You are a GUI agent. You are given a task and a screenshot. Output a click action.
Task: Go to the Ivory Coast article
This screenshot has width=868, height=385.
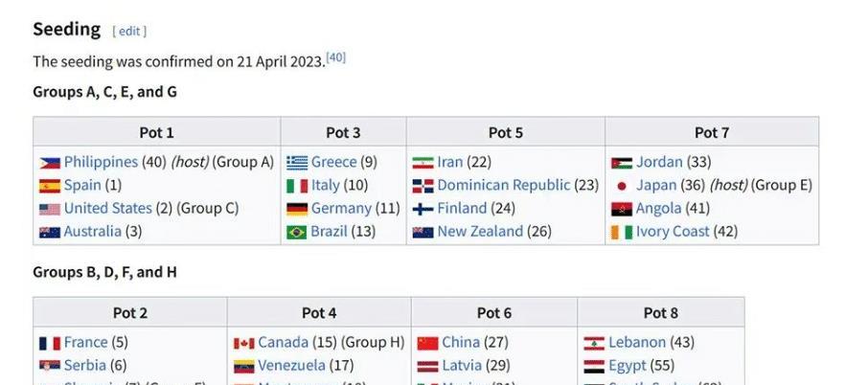[x=672, y=232]
